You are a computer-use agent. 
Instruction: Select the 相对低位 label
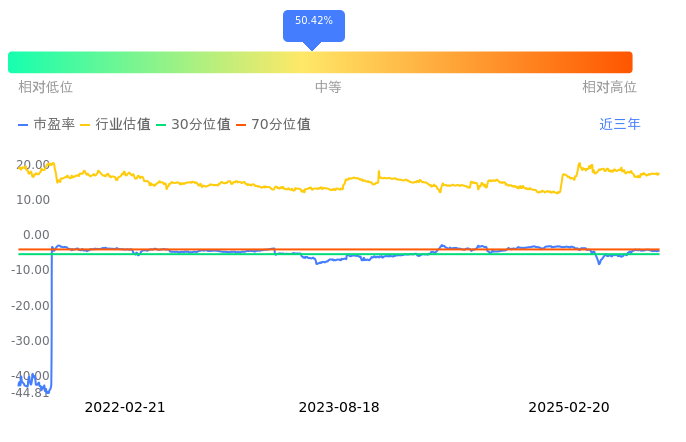point(45,87)
